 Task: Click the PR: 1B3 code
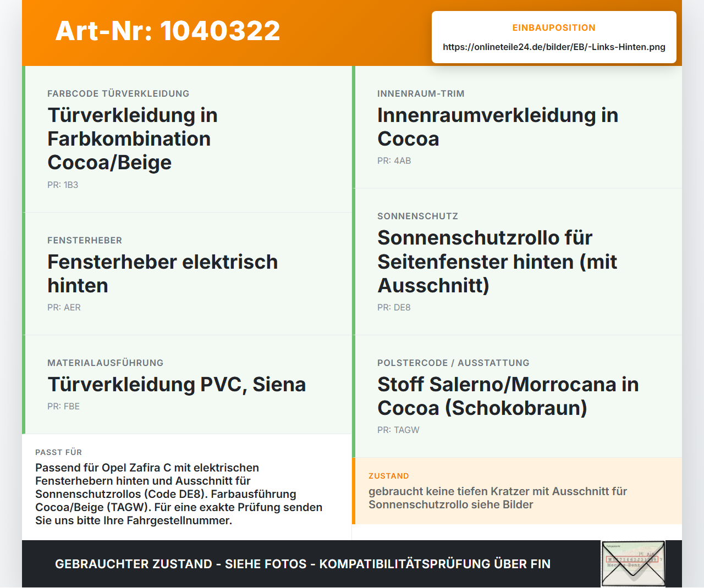point(63,185)
